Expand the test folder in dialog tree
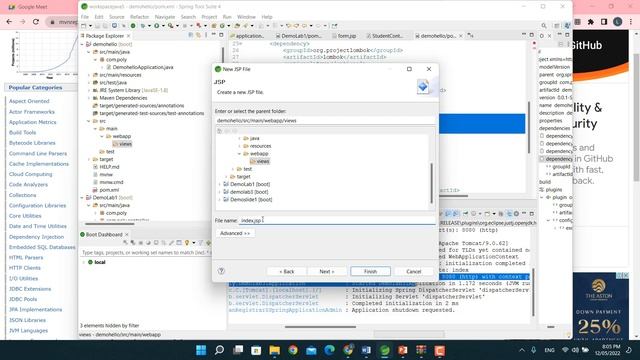 pyautogui.click(x=233, y=169)
